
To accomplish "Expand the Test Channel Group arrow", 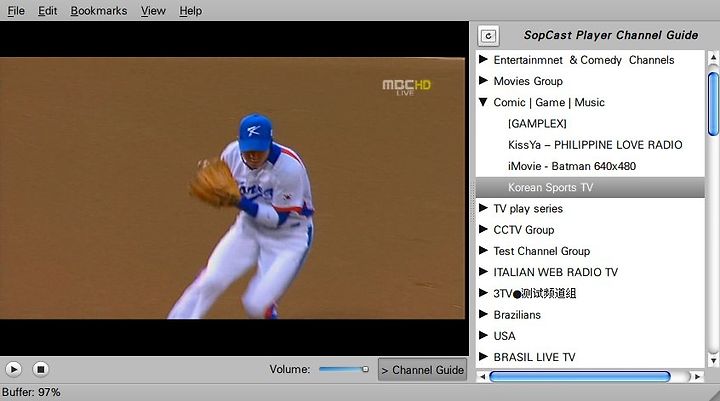I will (x=483, y=250).
